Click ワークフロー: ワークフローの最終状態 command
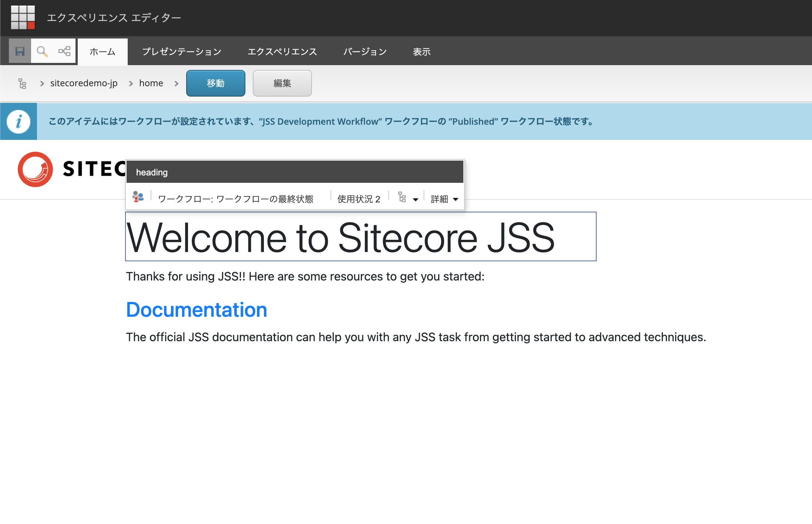Viewport: 812px width, 524px height. 236,199
